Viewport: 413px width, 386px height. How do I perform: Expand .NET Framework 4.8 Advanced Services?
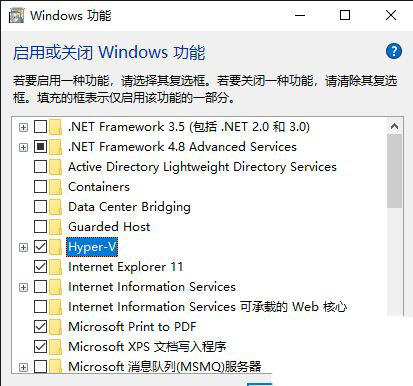(x=23, y=147)
